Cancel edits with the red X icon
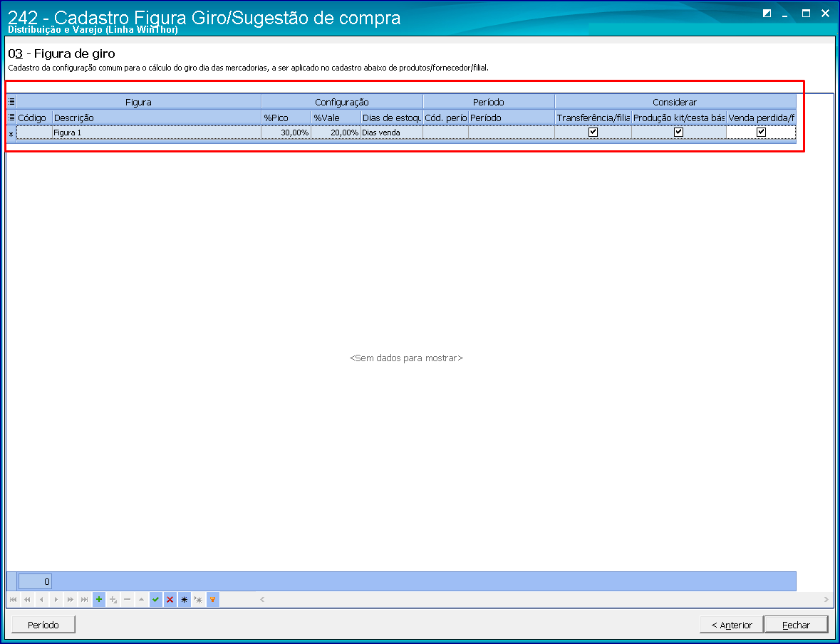 click(x=170, y=600)
